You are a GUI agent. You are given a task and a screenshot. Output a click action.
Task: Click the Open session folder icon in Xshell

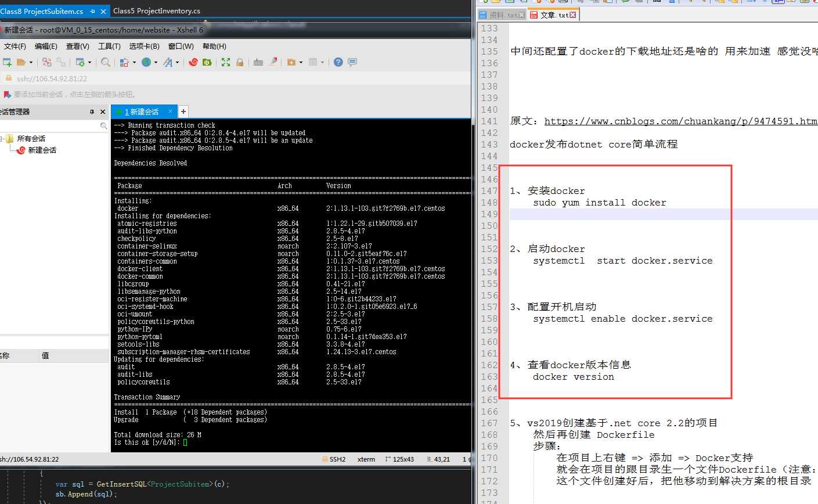coord(21,62)
